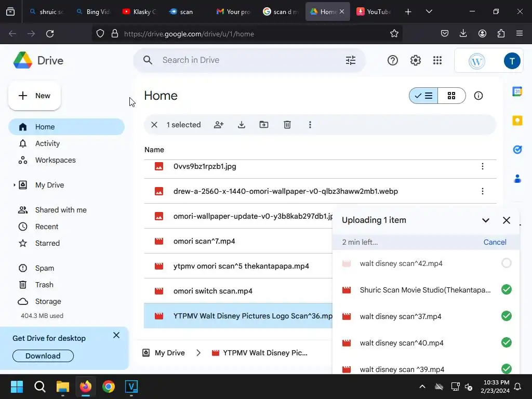
Task: Open Google Keep side panel icon
Action: pyautogui.click(x=517, y=121)
